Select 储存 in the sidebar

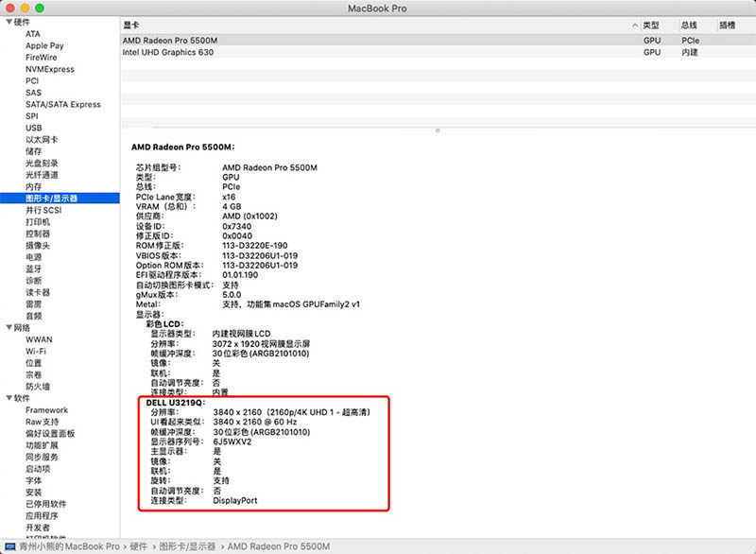coord(33,151)
